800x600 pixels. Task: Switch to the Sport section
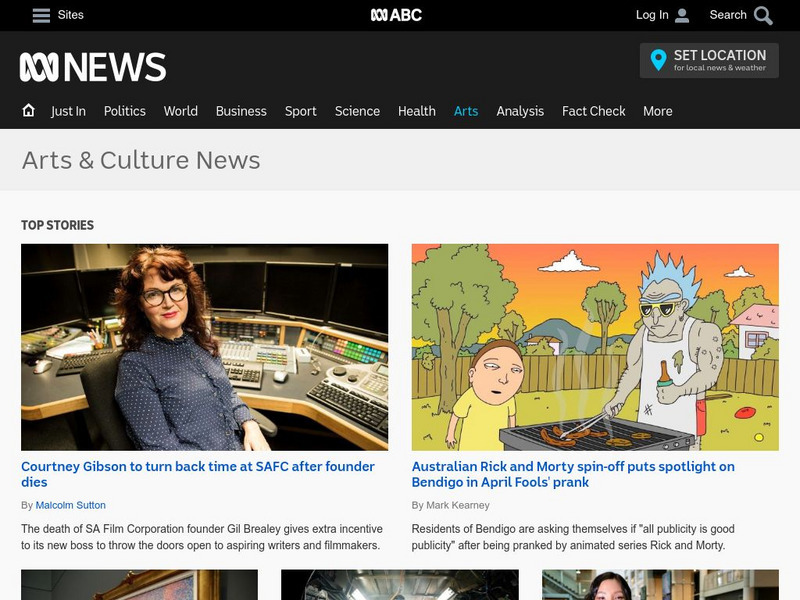pyautogui.click(x=300, y=111)
